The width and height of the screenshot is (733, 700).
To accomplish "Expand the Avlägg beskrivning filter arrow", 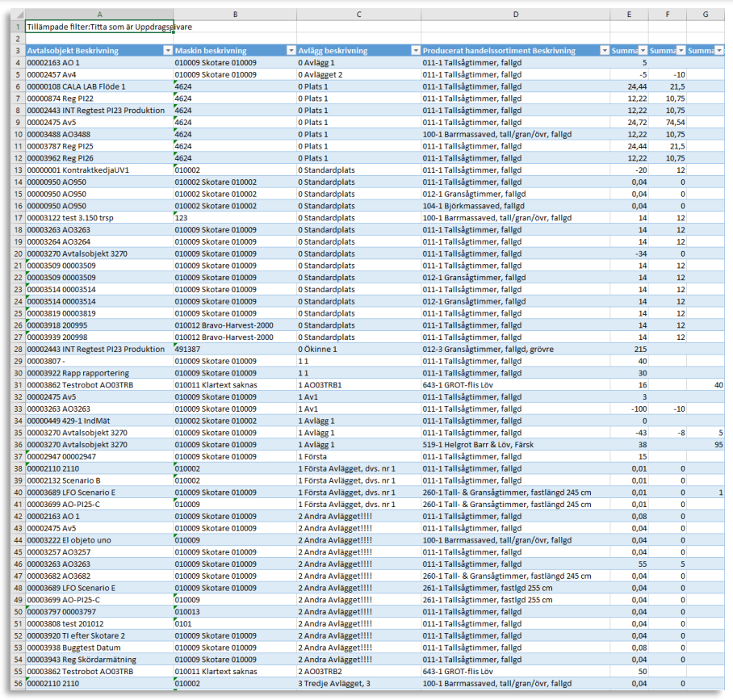I will coord(414,51).
